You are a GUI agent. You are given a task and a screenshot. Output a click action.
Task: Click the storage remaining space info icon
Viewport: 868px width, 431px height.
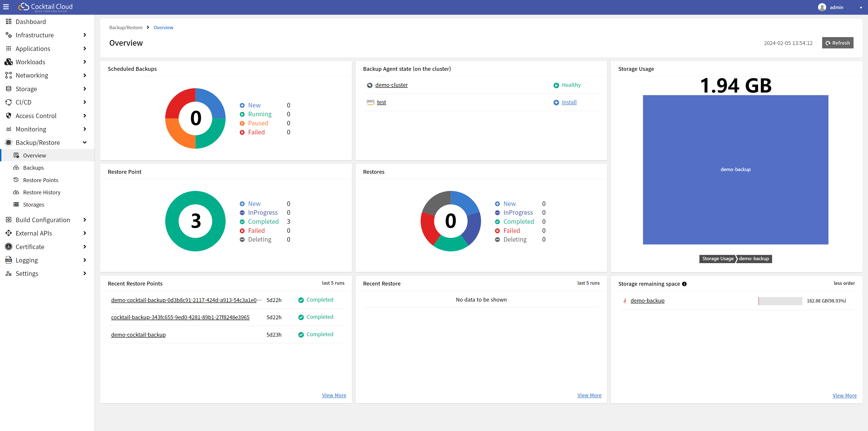[x=684, y=284]
